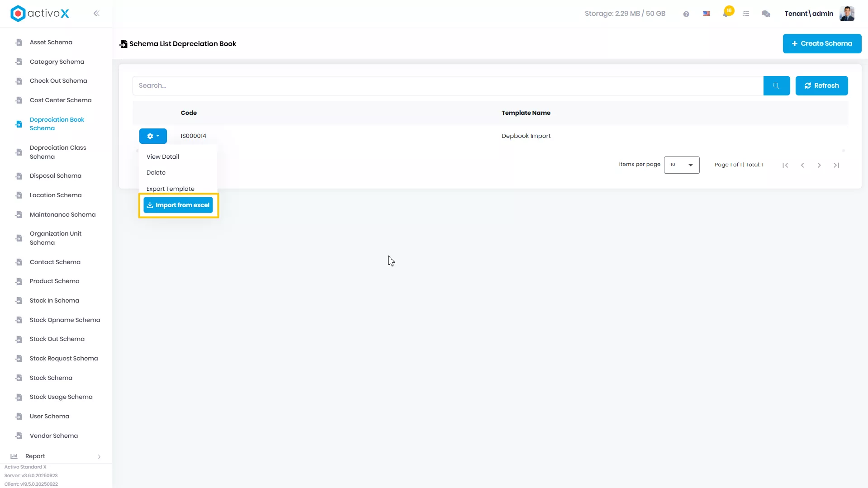Expand the Report menu chevron

tap(99, 457)
